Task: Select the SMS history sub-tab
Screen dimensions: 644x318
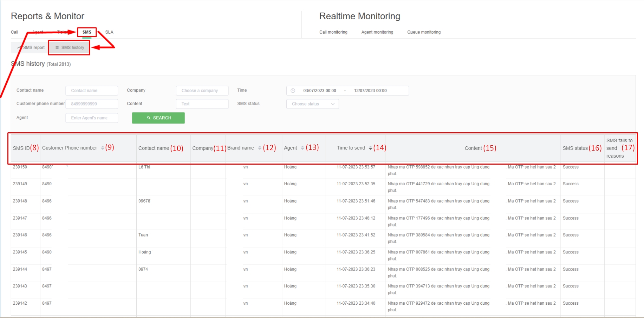Action: click(x=70, y=47)
